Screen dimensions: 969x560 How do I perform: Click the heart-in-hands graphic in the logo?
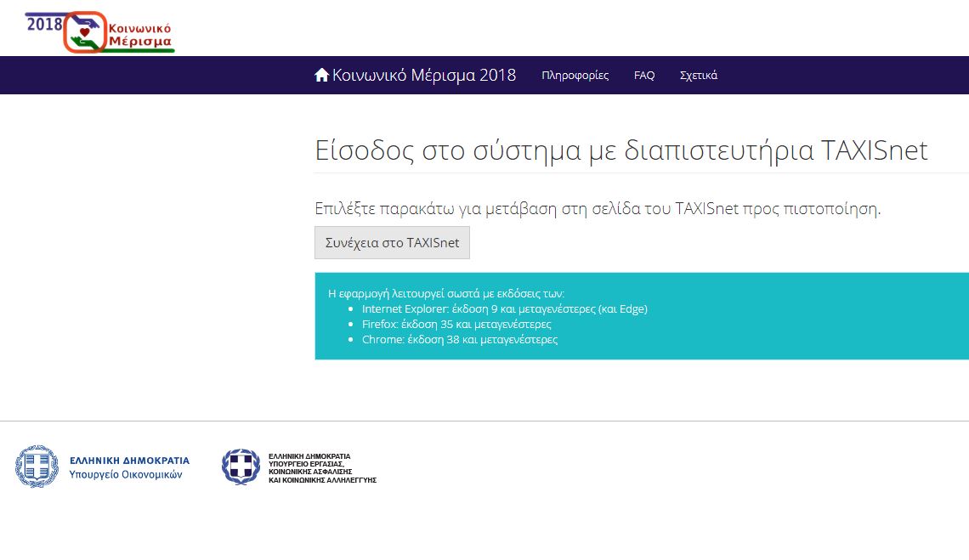click(83, 30)
